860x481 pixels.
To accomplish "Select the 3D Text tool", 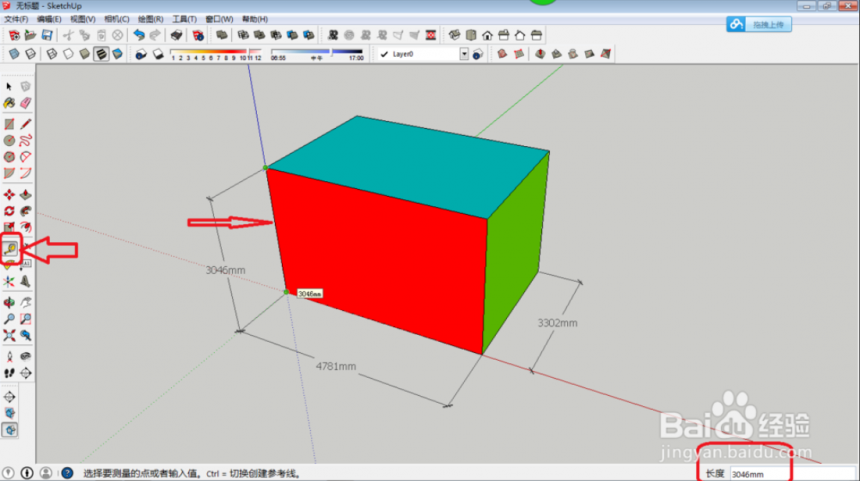I will 26,281.
